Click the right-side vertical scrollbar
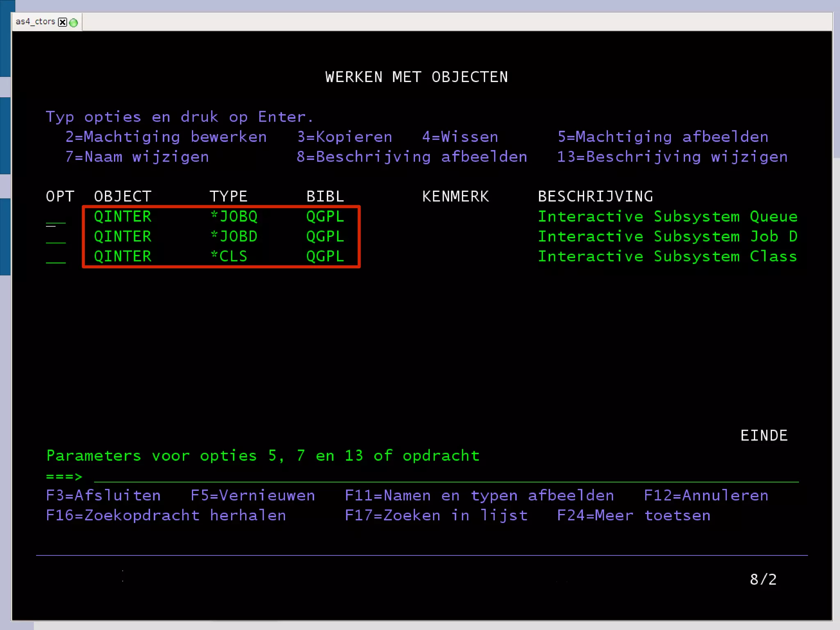This screenshot has height=630, width=840. (836, 82)
